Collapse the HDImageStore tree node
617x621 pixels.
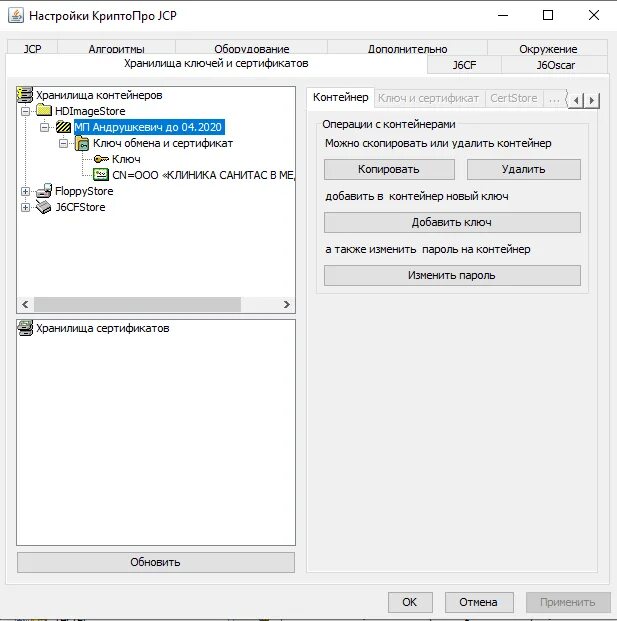click(x=25, y=111)
